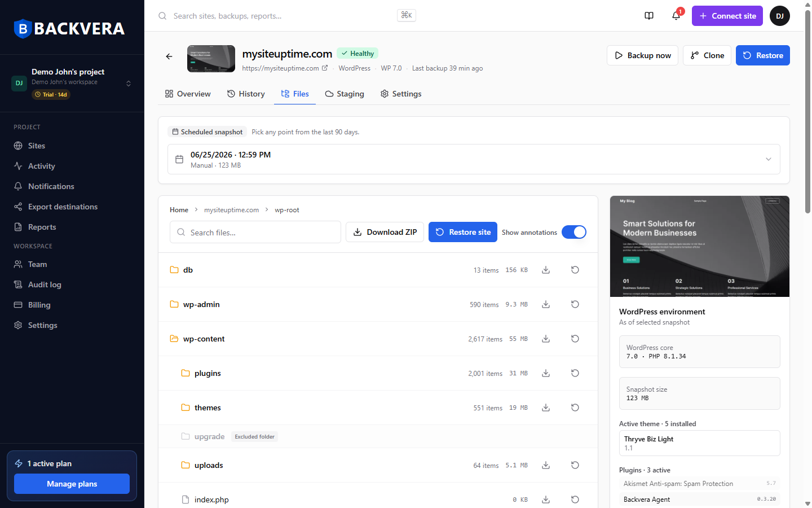The width and height of the screenshot is (812, 508).
Task: Restore the themes folder
Action: [x=575, y=408]
